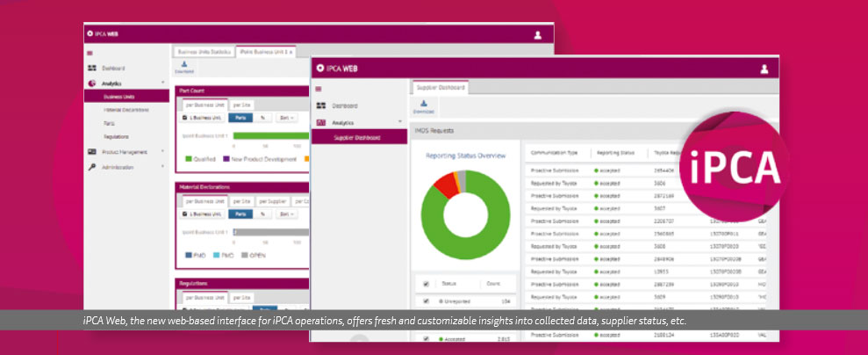868x355 pixels.
Task: Click Count column header in status table
Action: click(493, 284)
